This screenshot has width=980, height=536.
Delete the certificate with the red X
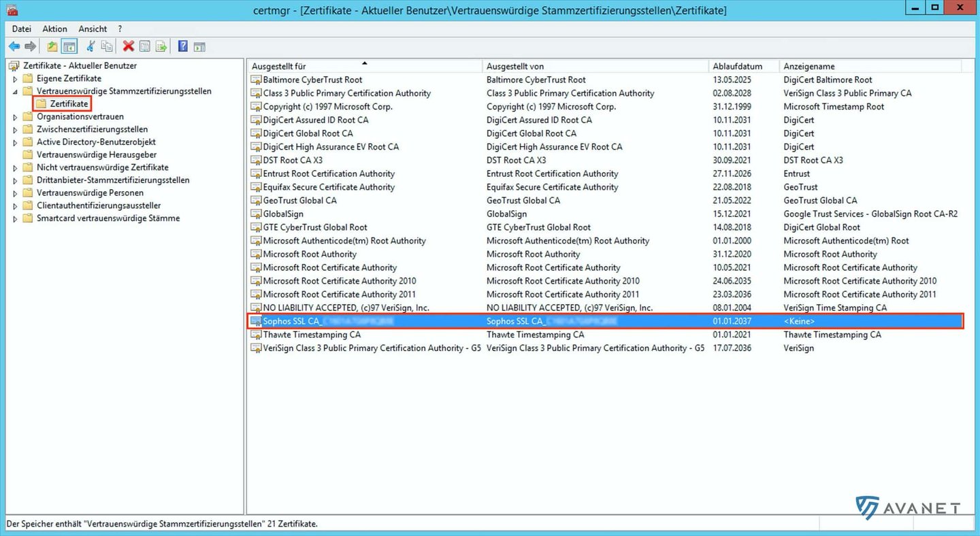[x=128, y=46]
